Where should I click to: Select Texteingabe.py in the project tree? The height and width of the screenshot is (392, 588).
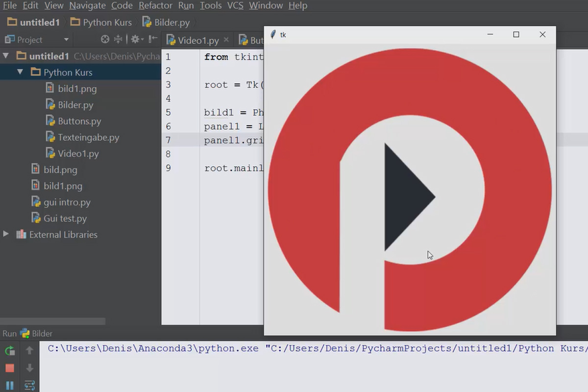coord(82,137)
